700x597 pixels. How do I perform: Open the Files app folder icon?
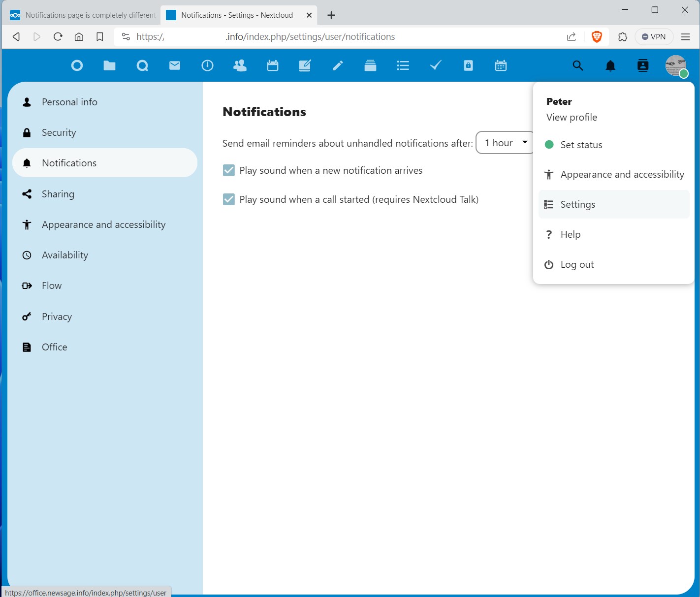109,65
